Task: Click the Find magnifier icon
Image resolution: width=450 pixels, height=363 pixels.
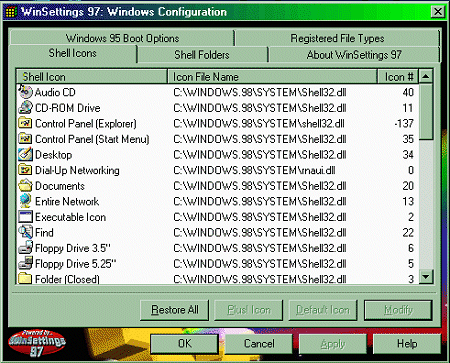Action: tap(25, 232)
